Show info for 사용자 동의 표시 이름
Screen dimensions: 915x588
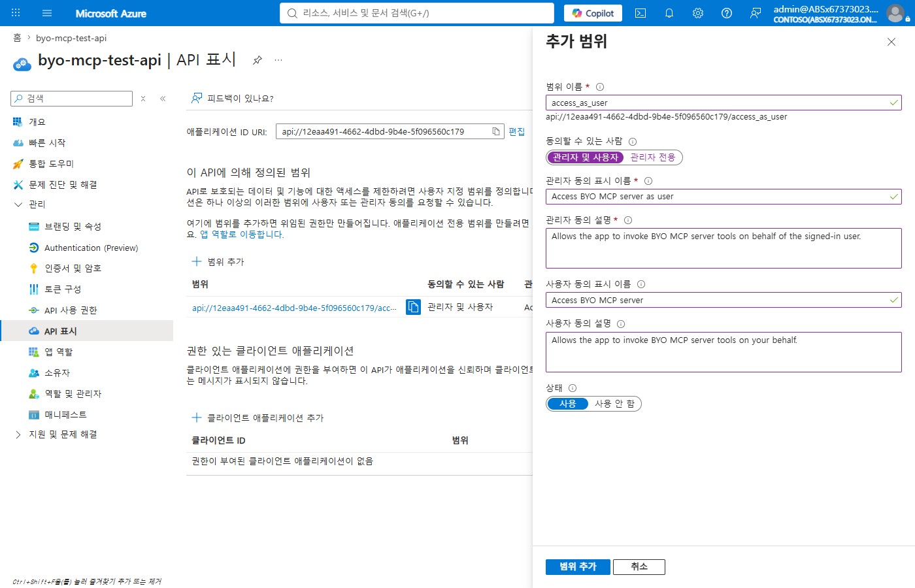pos(641,284)
